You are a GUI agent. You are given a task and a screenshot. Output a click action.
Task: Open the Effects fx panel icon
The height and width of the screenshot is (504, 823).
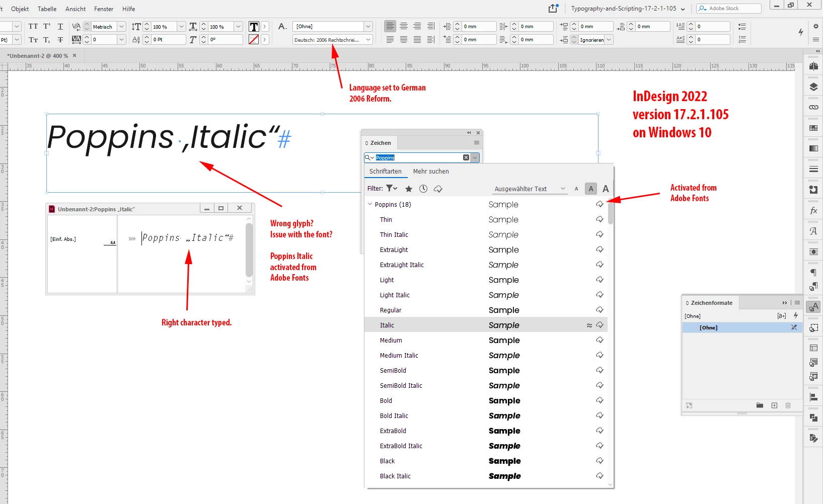[813, 211]
